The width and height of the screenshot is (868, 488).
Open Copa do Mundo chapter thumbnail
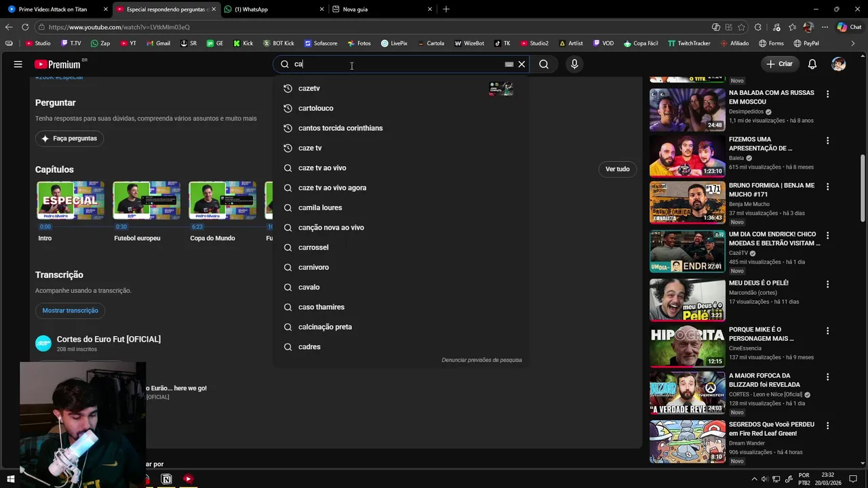[222, 200]
